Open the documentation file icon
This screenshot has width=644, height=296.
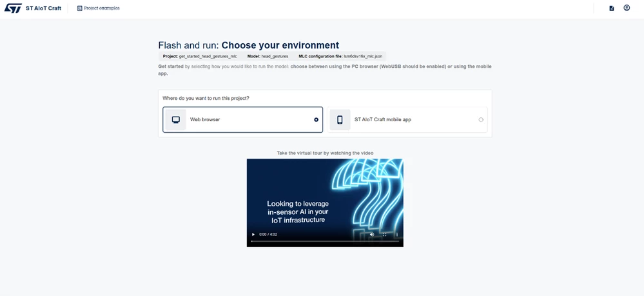612,8
